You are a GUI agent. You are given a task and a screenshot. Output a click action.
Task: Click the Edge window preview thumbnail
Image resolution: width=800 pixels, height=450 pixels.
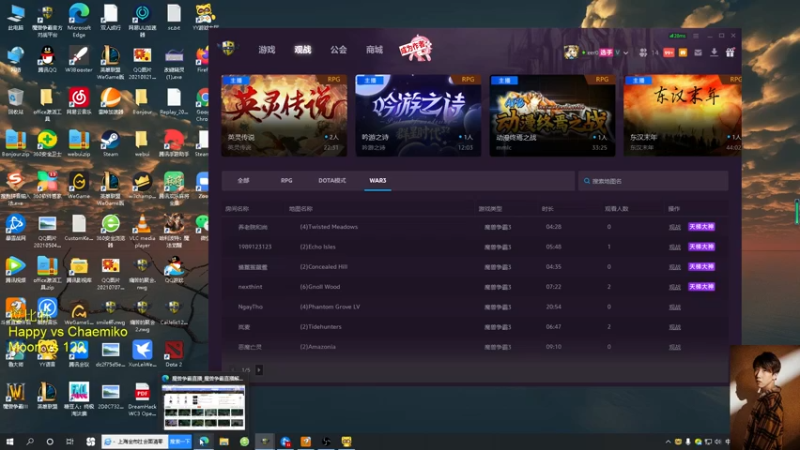[x=204, y=407]
